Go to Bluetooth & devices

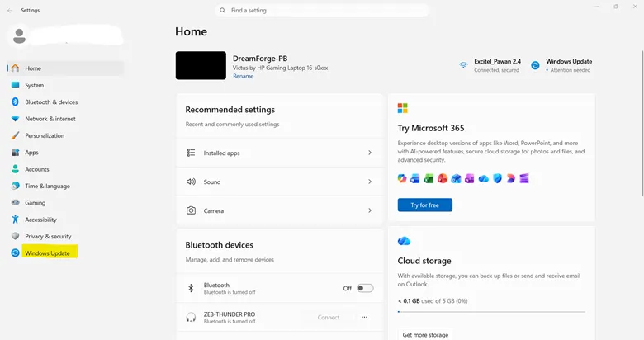pyautogui.click(x=65, y=102)
